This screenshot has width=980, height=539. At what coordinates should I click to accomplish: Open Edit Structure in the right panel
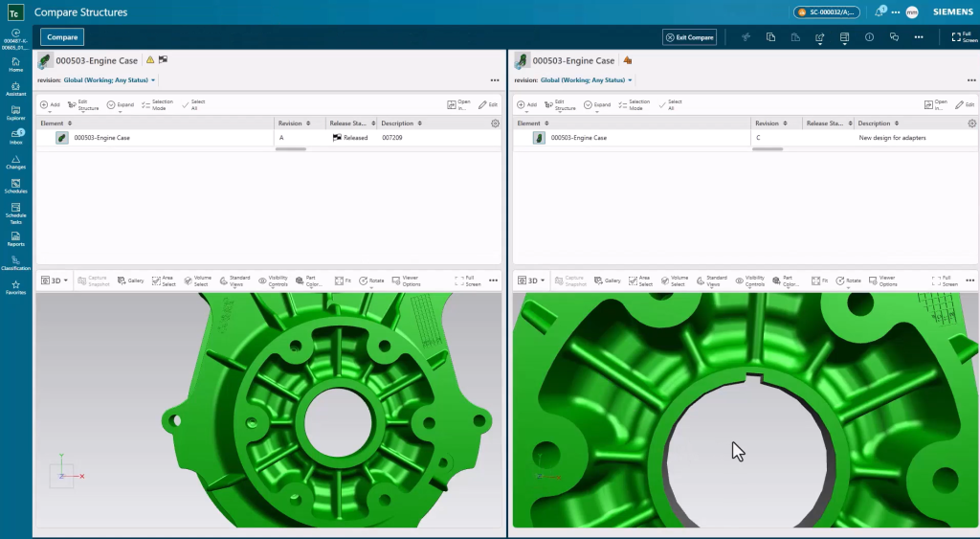560,105
